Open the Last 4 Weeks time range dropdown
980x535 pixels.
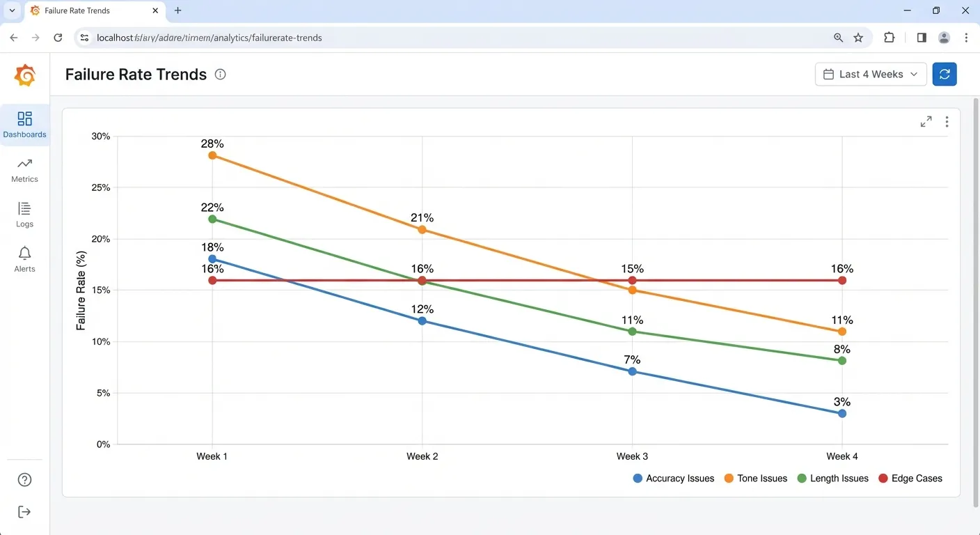click(870, 74)
